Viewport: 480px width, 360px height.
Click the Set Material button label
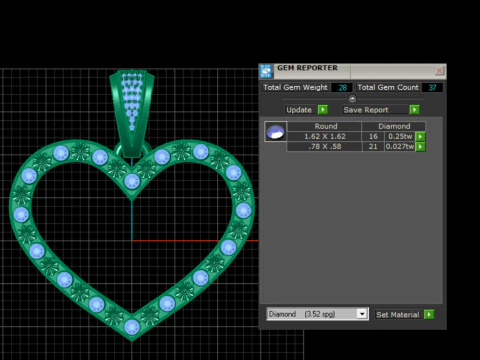point(398,315)
